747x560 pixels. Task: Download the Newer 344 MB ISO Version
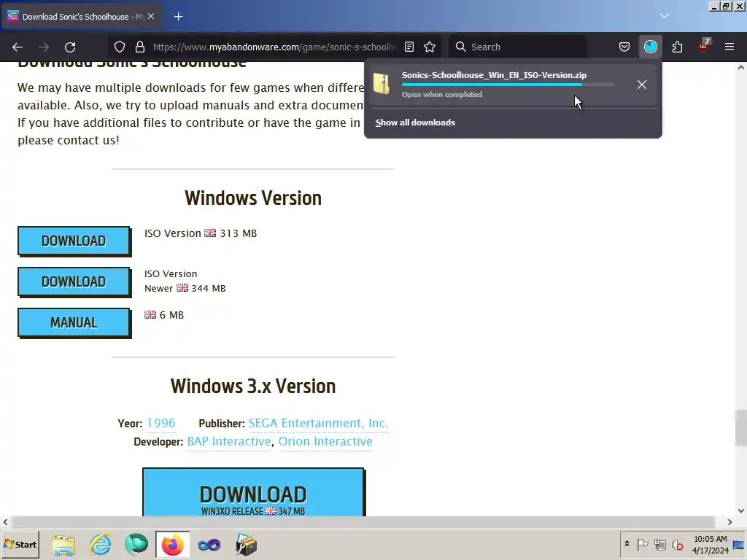tap(74, 282)
